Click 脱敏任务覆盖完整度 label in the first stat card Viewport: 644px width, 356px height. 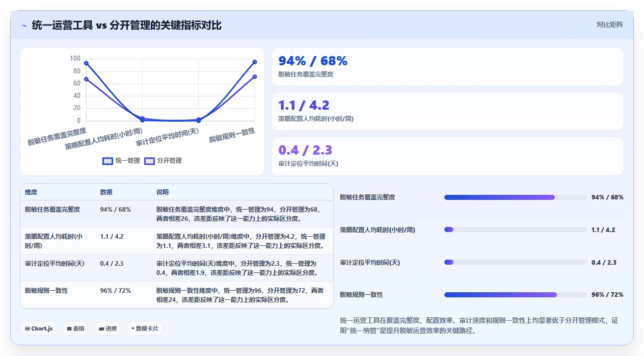pos(306,74)
